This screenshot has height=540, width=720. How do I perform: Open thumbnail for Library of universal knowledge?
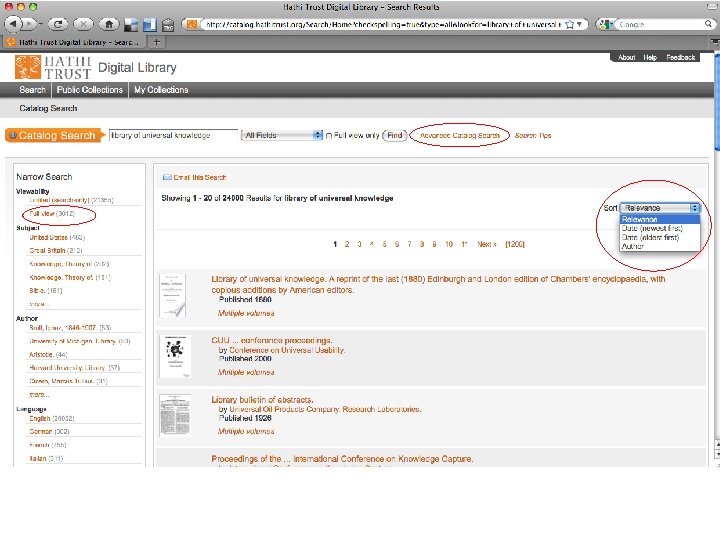(172, 295)
